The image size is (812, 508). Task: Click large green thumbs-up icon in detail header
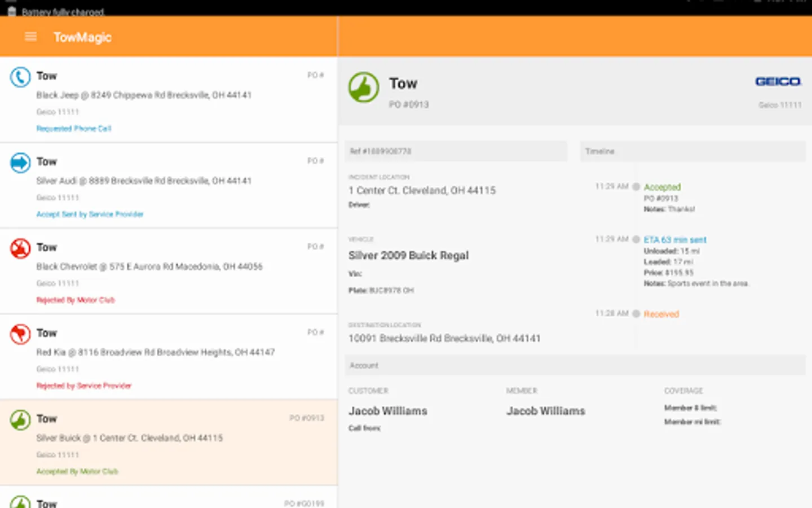coord(364,87)
